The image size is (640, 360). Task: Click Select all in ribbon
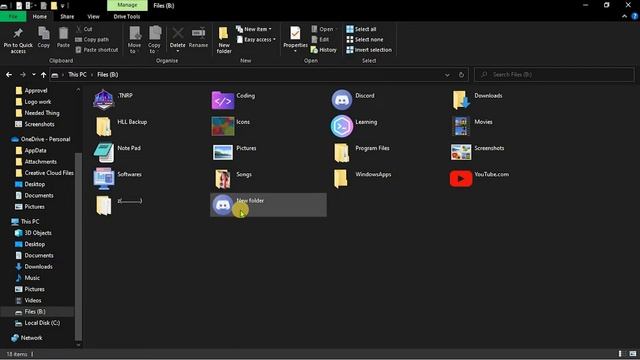pos(361,29)
